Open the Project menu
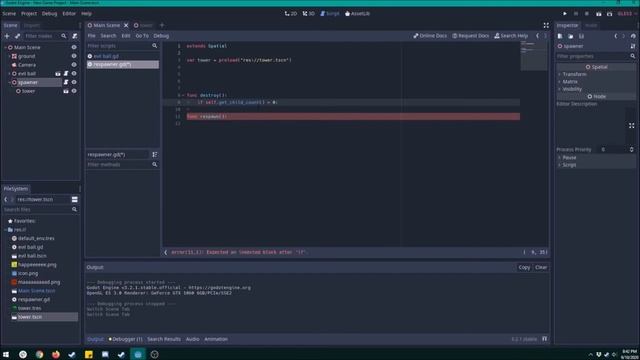The width and height of the screenshot is (640, 360). tap(29, 13)
